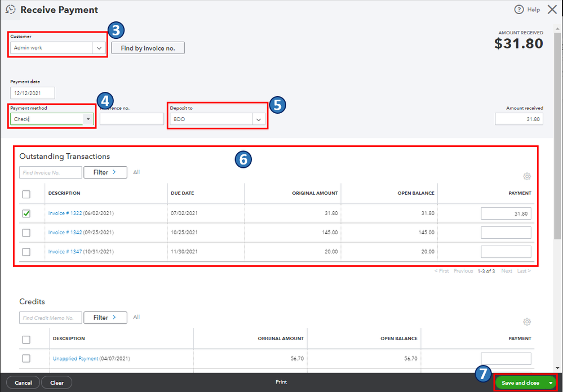
Task: Click DUE DATE column header
Action: [183, 193]
